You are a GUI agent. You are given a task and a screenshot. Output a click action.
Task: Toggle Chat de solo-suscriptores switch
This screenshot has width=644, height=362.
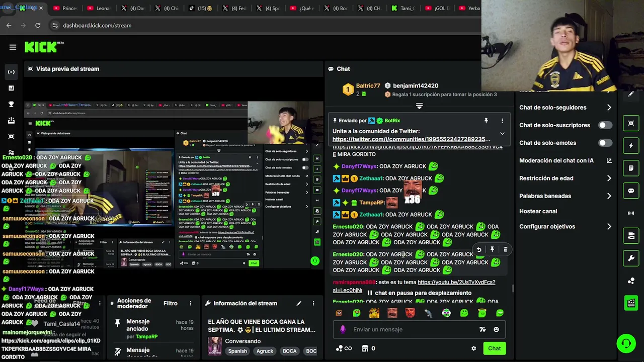(605, 125)
